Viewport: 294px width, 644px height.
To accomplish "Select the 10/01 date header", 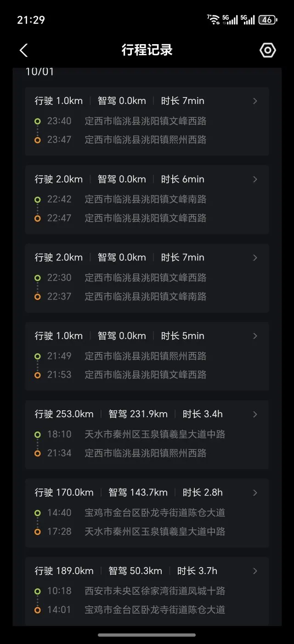I will [x=40, y=72].
